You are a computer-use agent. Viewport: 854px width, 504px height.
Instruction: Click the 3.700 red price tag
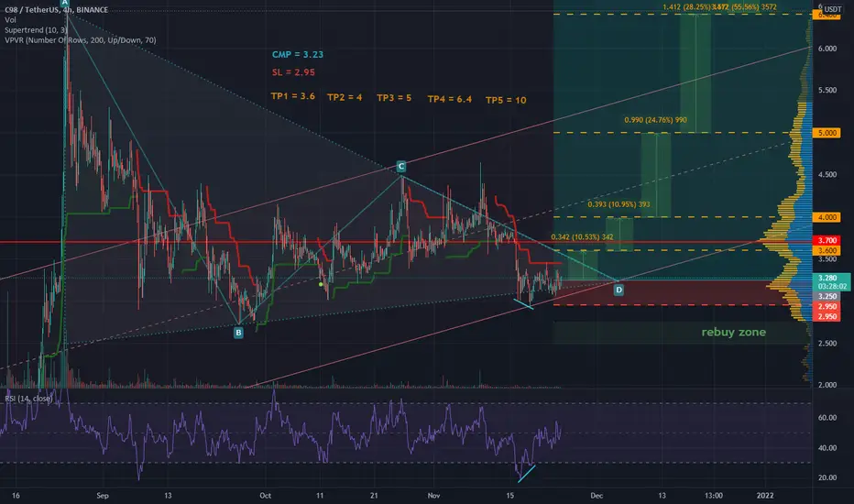pos(827,240)
